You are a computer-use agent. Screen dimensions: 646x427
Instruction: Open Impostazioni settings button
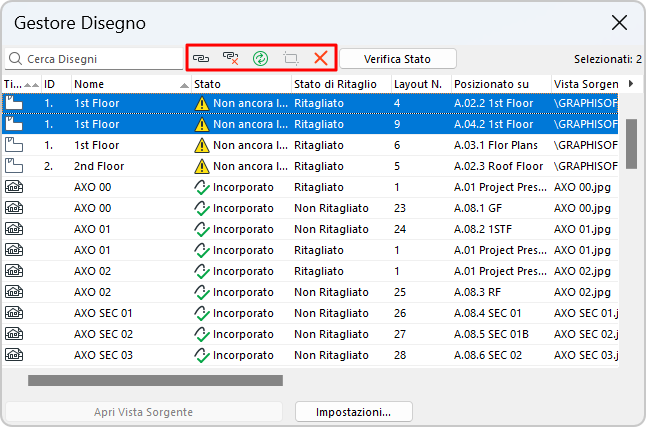click(353, 412)
